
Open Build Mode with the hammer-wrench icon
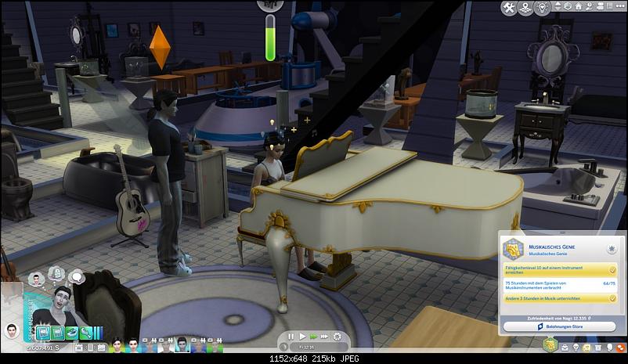[x=509, y=8]
